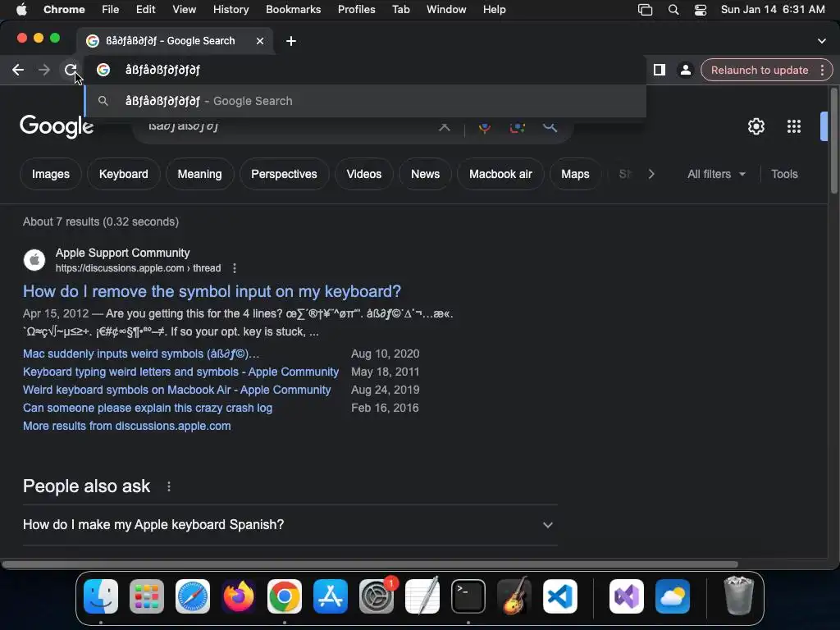The width and height of the screenshot is (840, 630).
Task: Open 'Keyboard typing weird letters and symbols' link
Action: (181, 372)
